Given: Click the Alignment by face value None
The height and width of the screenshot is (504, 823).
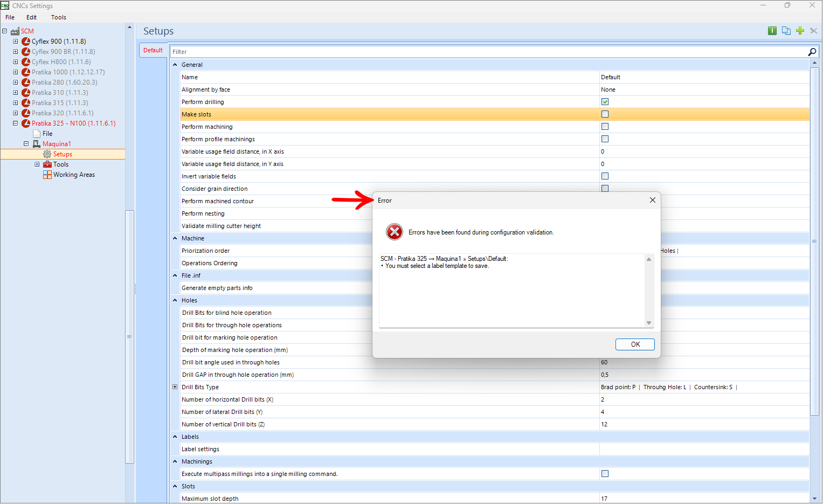Looking at the screenshot, I should click(608, 89).
